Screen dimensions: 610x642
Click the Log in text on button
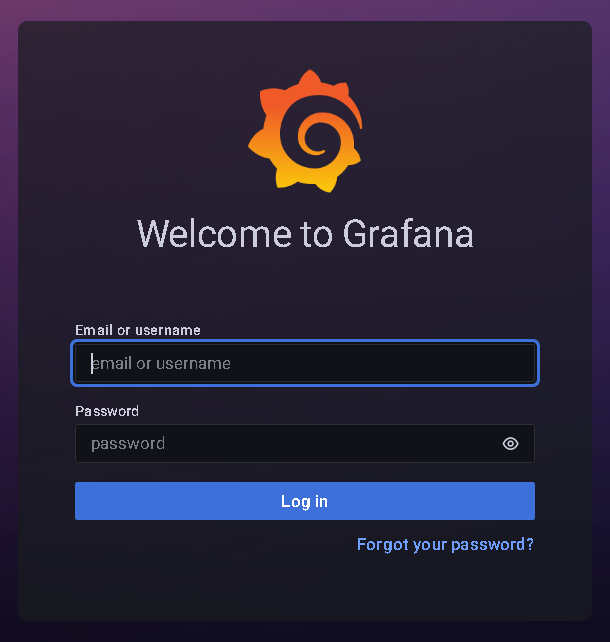coord(304,502)
